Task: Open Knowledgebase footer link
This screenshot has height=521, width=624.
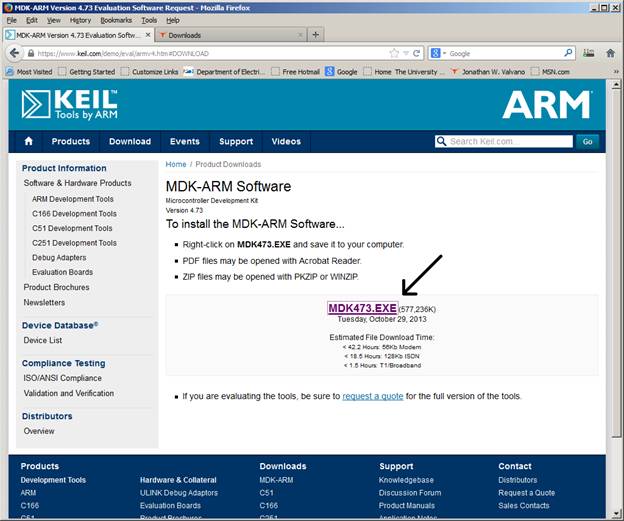Action: (406, 480)
